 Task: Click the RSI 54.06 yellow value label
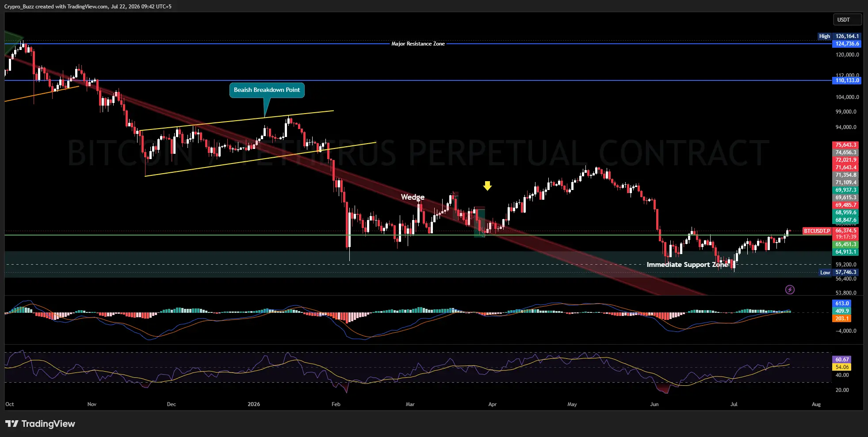pos(842,367)
